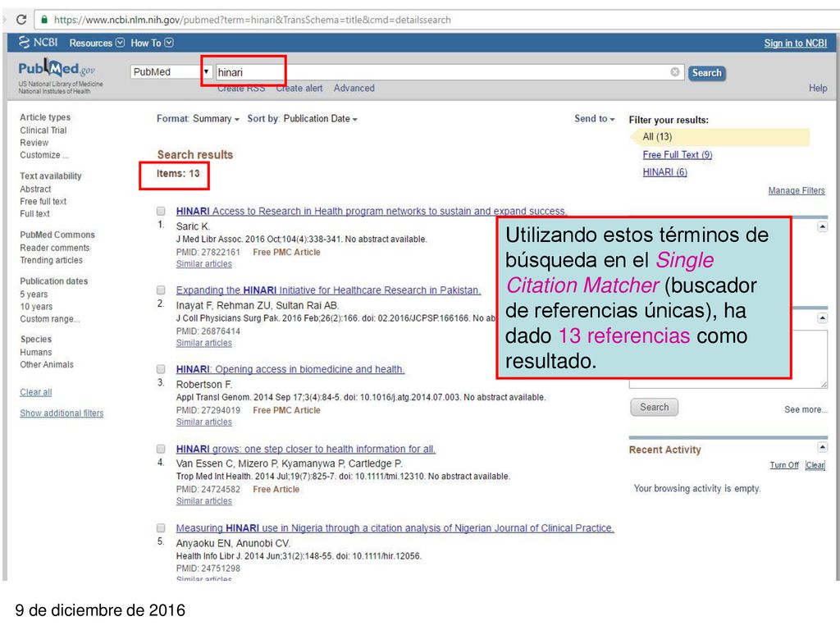Click Turn Off in Recent Activity
Viewport: 840px width, 630px height.
tap(784, 465)
